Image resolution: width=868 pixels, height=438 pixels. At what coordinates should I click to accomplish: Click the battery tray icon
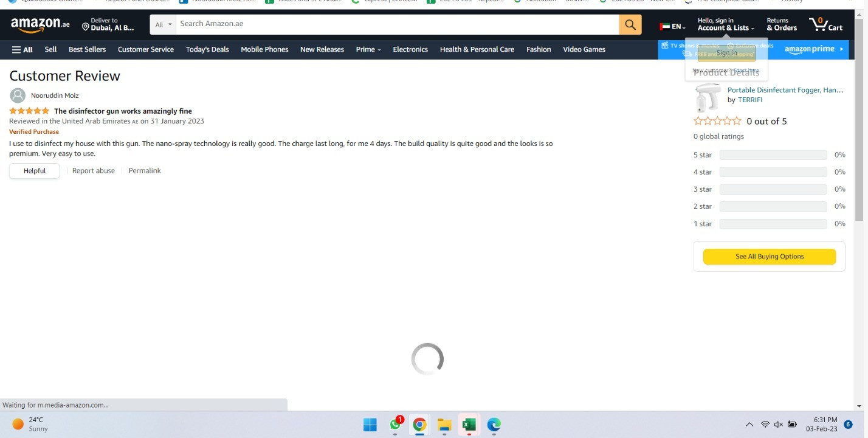tap(793, 425)
